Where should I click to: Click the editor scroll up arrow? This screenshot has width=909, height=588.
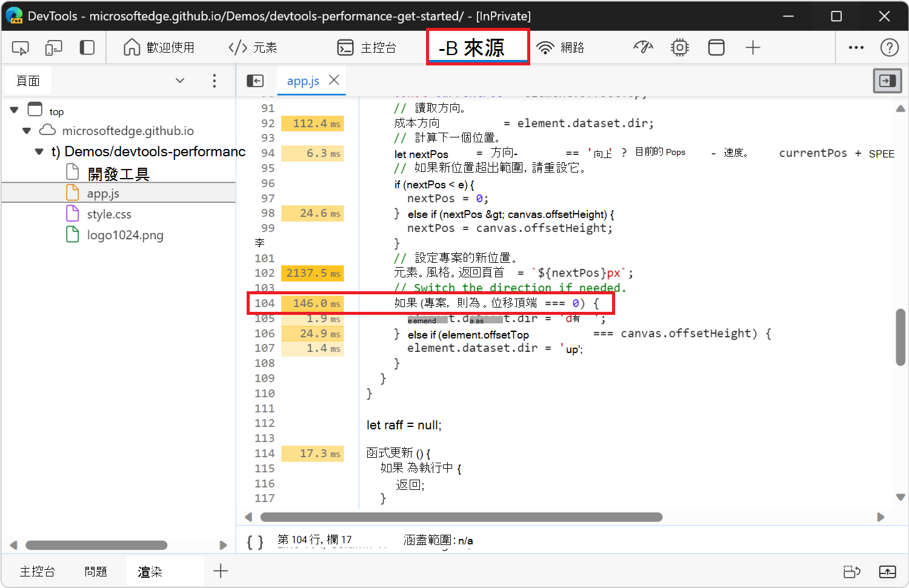tap(901, 109)
